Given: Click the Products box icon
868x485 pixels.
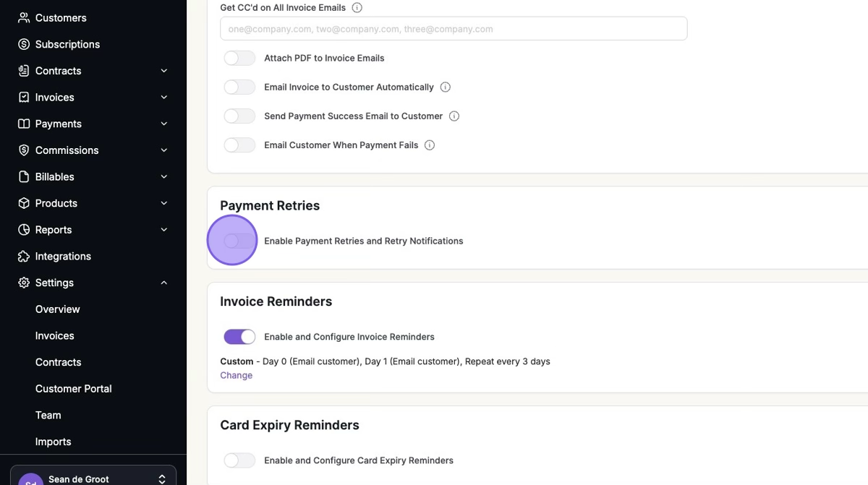Looking at the screenshot, I should [x=24, y=203].
